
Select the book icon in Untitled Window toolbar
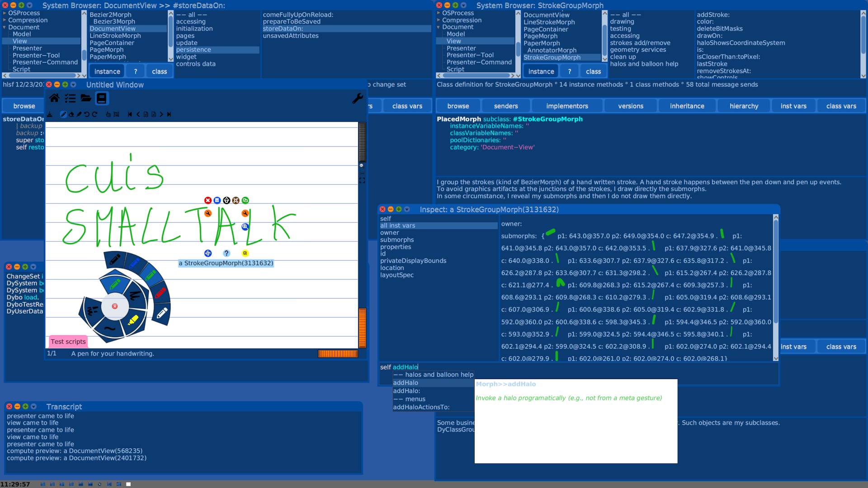tap(102, 98)
